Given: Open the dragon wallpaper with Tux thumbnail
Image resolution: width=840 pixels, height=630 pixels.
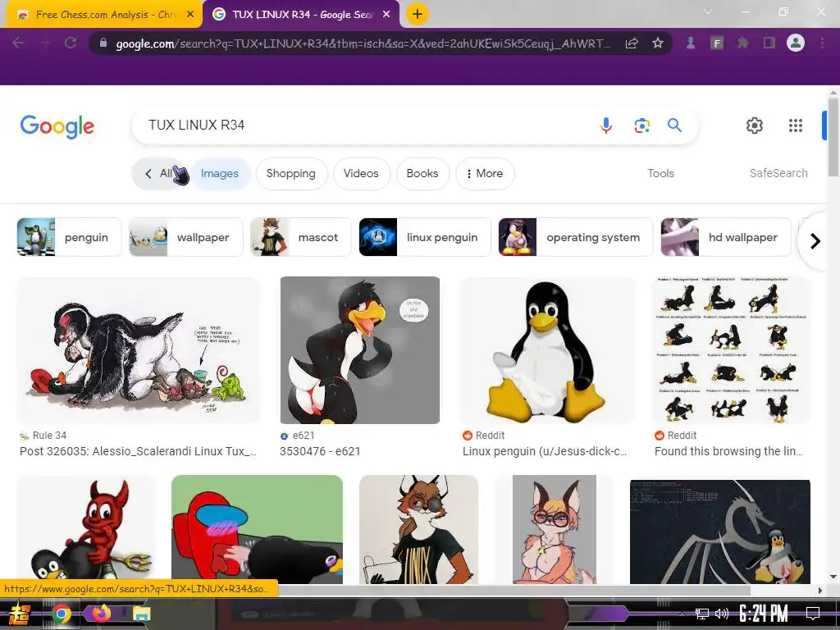Looking at the screenshot, I should click(720, 532).
